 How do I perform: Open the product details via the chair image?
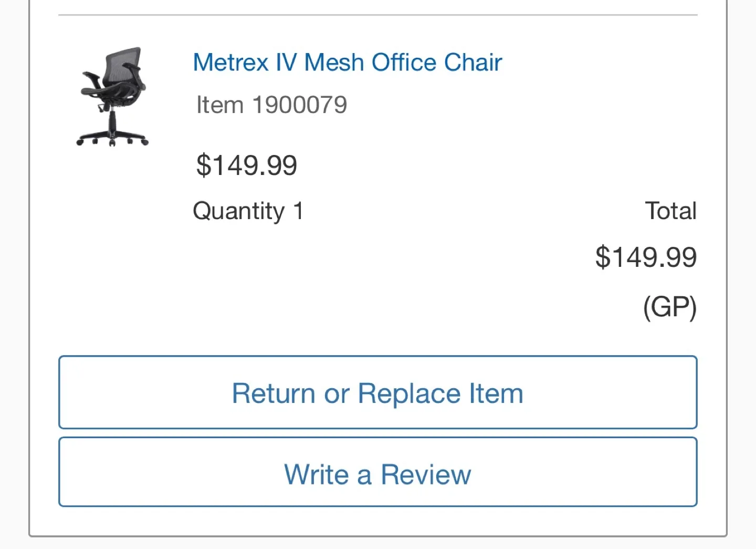pos(112,97)
